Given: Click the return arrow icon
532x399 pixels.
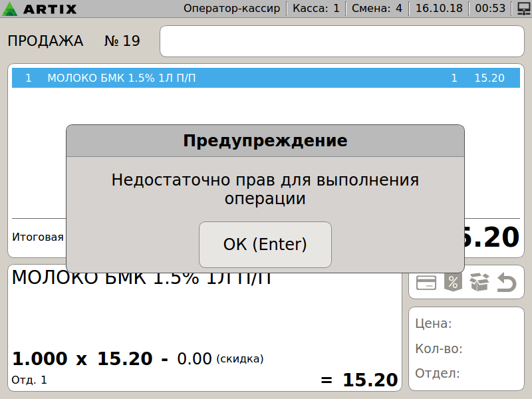Looking at the screenshot, I should [x=507, y=283].
